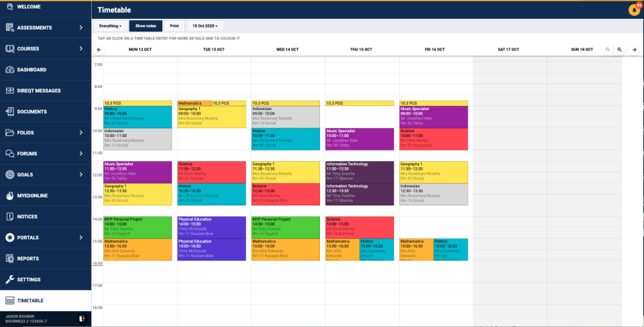
Task: Click Tuesday's short Mathematics entry at top
Action: (195, 103)
